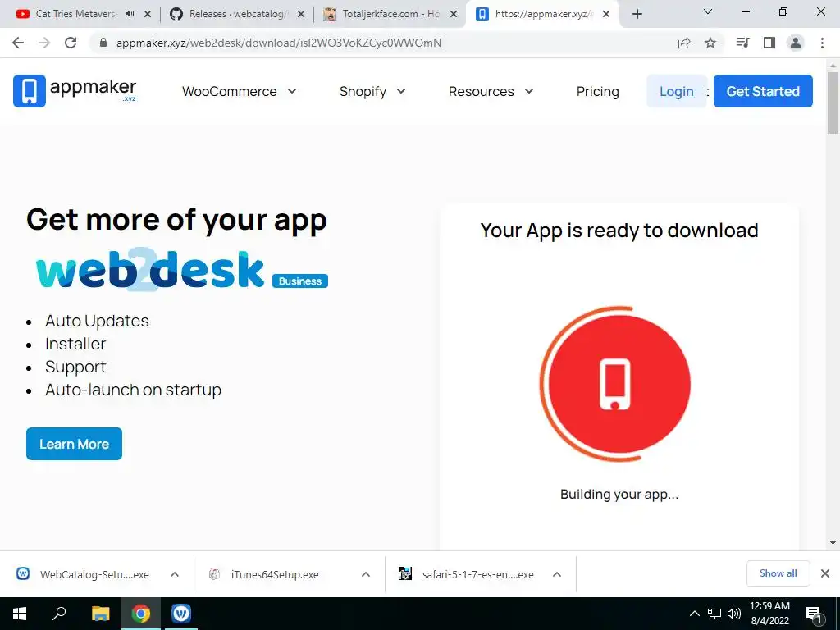This screenshot has height=630, width=840.
Task: Click the Get Started button
Action: coord(763,91)
